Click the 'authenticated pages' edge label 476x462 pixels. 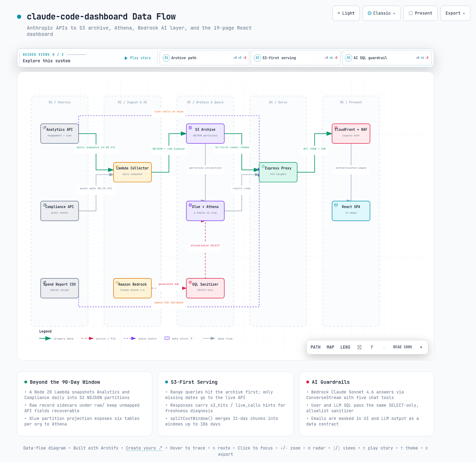pos(351,168)
